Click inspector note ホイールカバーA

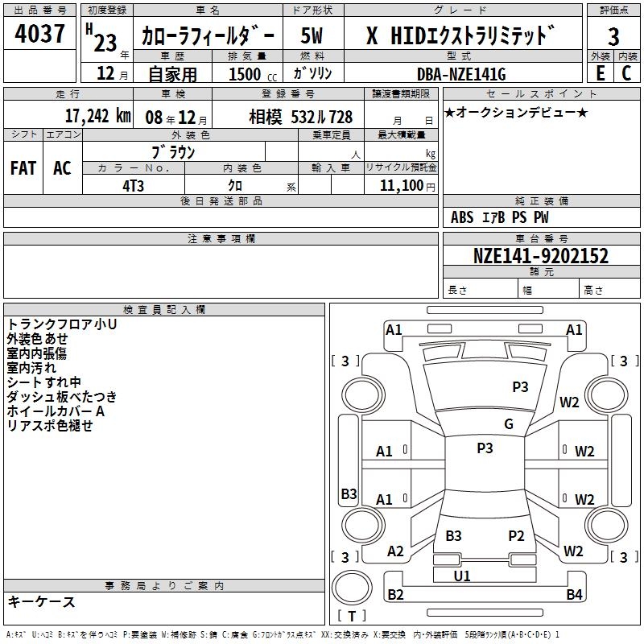coord(56,411)
